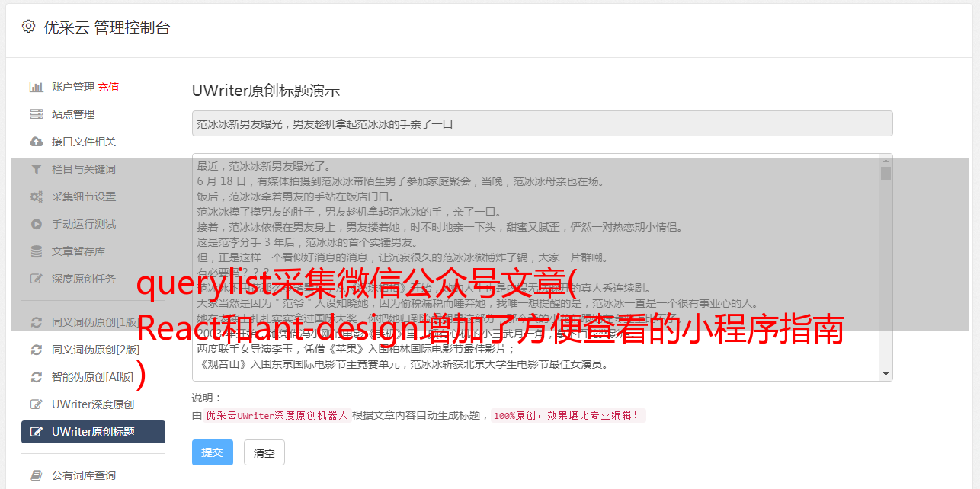The width and height of the screenshot is (980, 489).
Task: Open 采集细节设置 settings page
Action: pyautogui.click(x=84, y=197)
